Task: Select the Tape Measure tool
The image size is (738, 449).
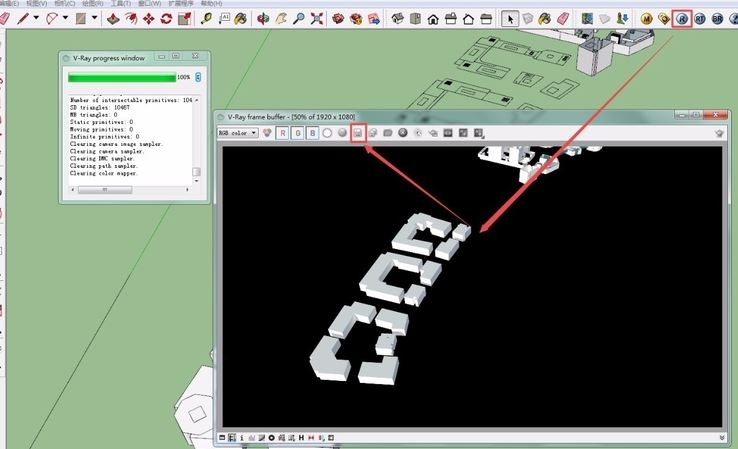Action: pos(206,19)
